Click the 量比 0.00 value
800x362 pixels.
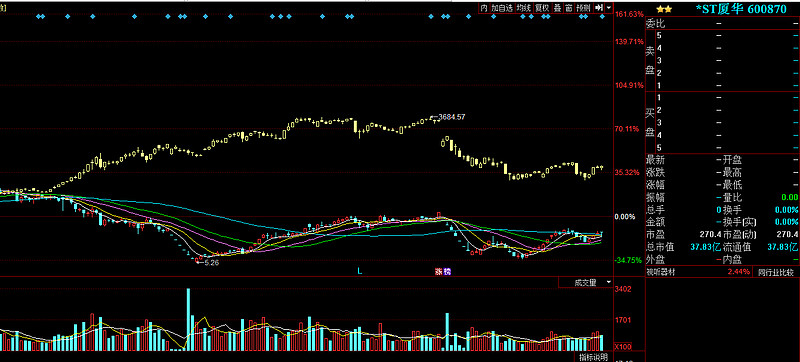pyautogui.click(x=789, y=197)
